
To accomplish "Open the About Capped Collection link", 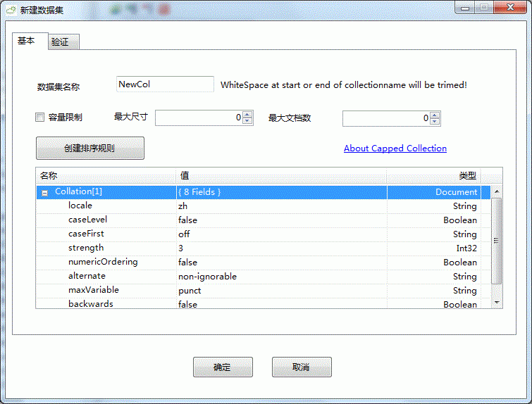I will tap(395, 148).
